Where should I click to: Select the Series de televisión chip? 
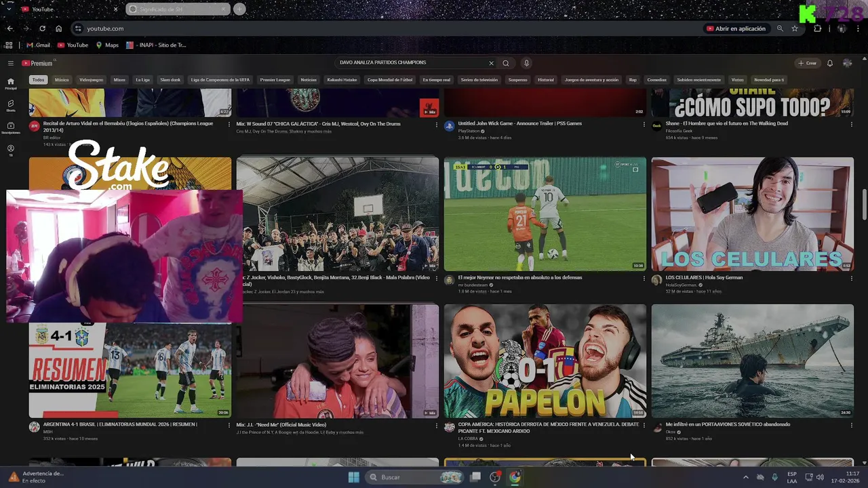coord(479,80)
